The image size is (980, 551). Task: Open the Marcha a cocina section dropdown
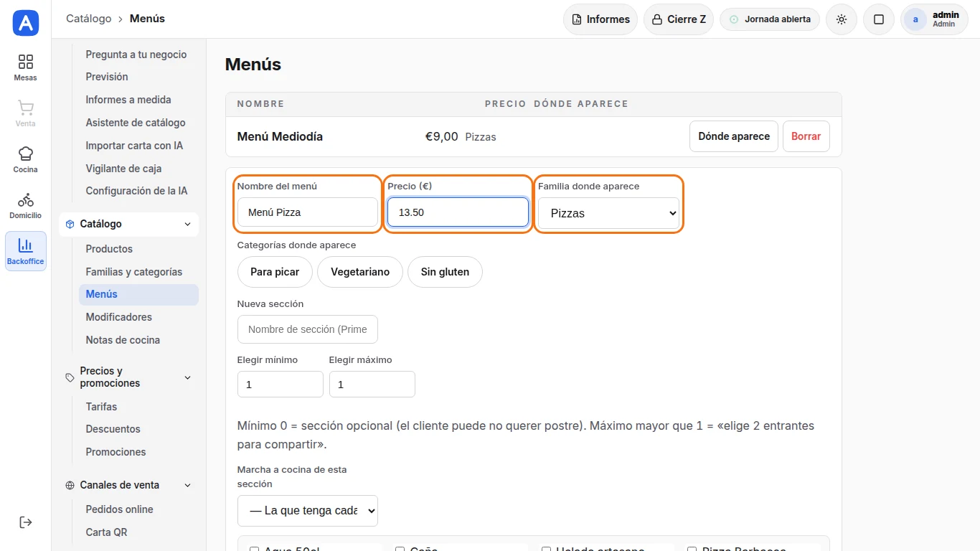coord(308,511)
